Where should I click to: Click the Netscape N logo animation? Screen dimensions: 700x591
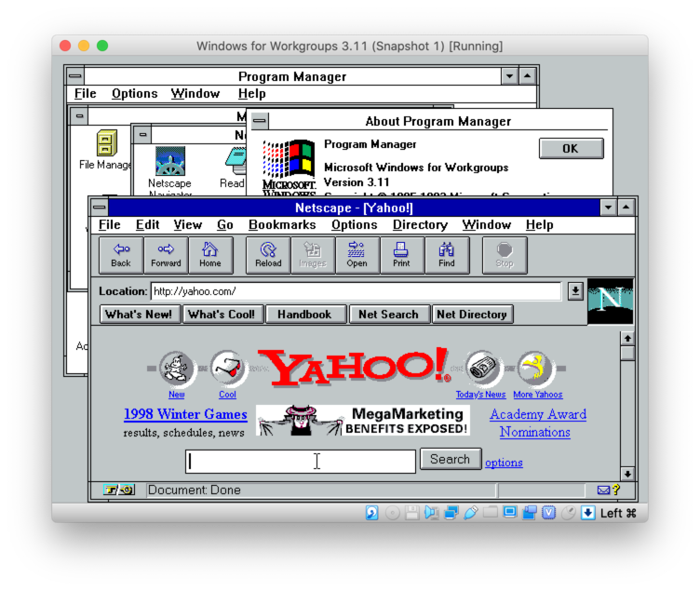click(610, 302)
